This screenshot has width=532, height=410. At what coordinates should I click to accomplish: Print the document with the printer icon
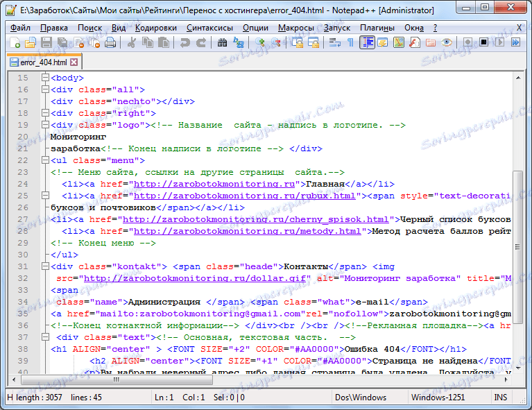[110, 42]
